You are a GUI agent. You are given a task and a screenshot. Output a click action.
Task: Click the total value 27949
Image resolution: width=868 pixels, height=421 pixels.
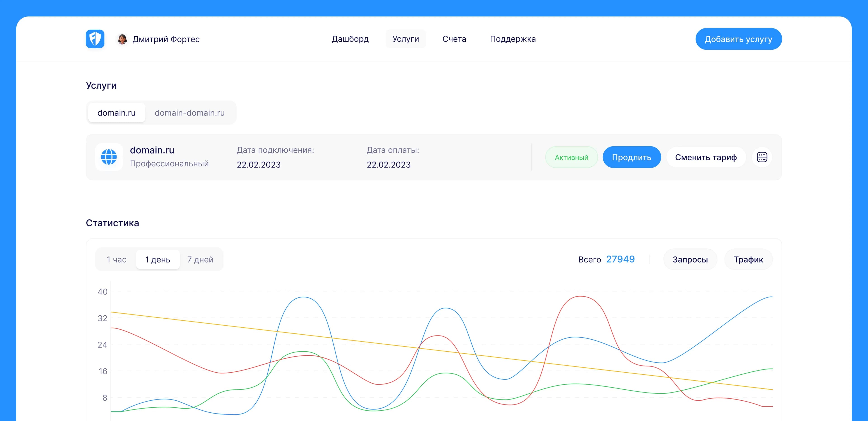click(x=620, y=259)
